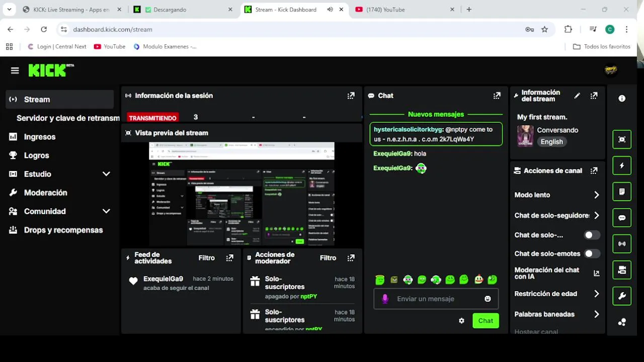
Task: Toggle the wrench stream info widget icon
Action: pyautogui.click(x=622, y=296)
